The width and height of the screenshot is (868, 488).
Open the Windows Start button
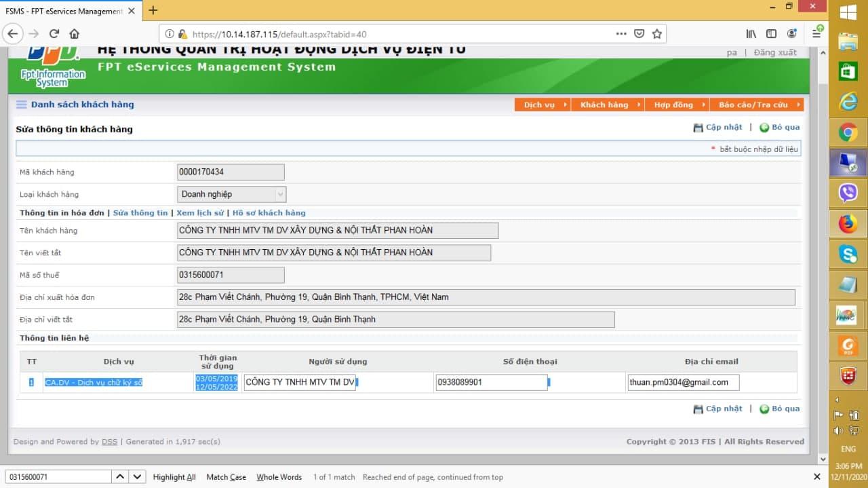(848, 12)
